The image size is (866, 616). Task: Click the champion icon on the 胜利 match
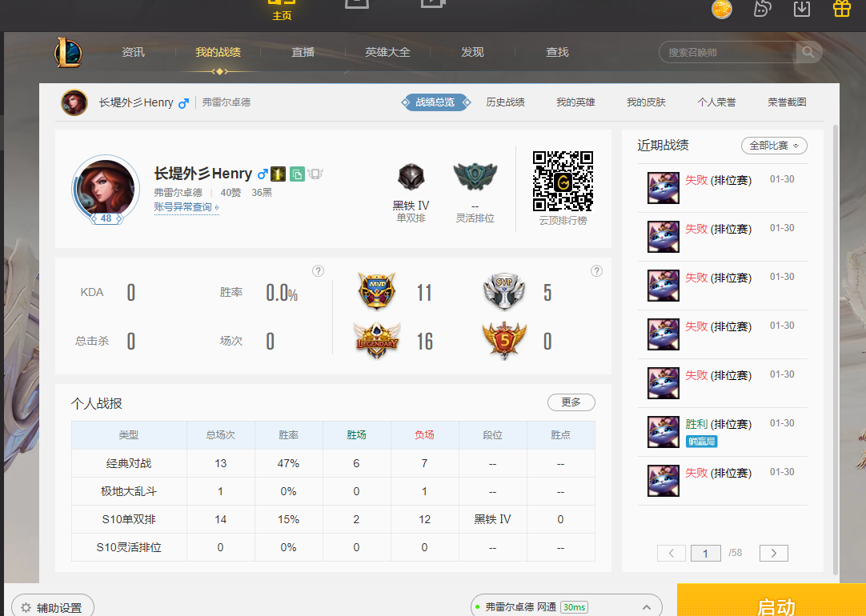pyautogui.click(x=664, y=432)
